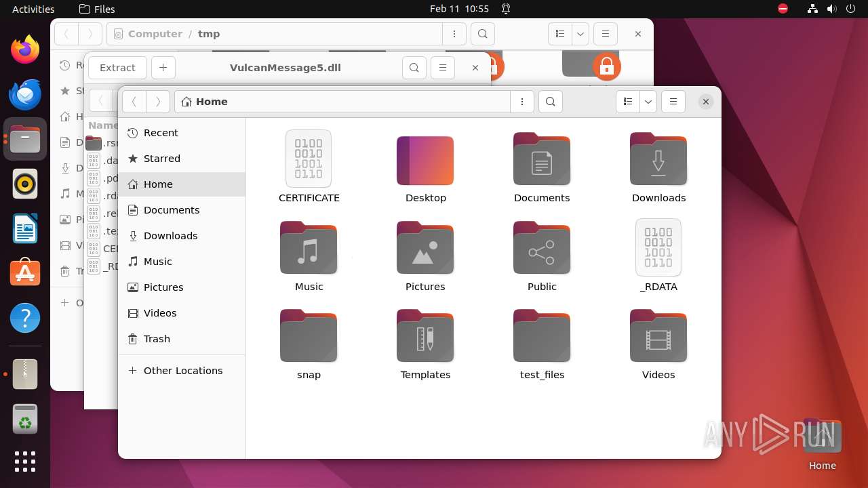
Task: Click Extract in archive manager
Action: (x=117, y=68)
